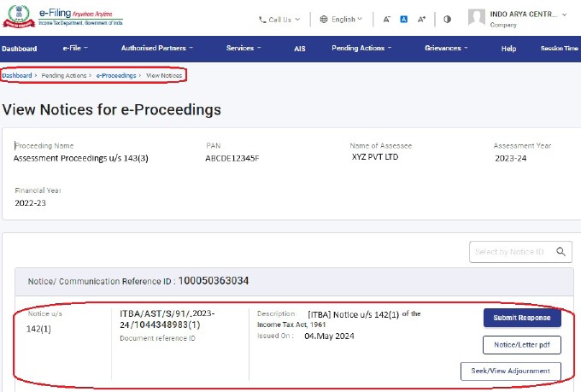581x392 pixels.
Task: Expand the Pending Actions menu
Action: click(361, 49)
